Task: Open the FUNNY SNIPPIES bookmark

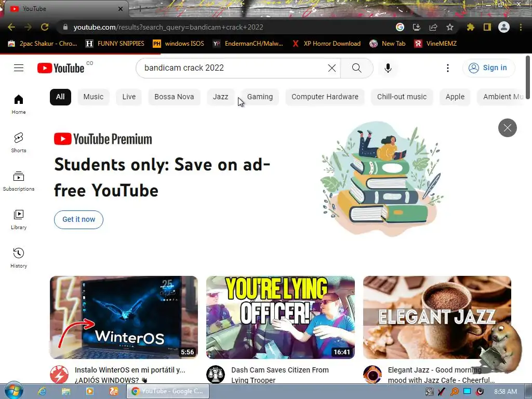Action: point(115,44)
